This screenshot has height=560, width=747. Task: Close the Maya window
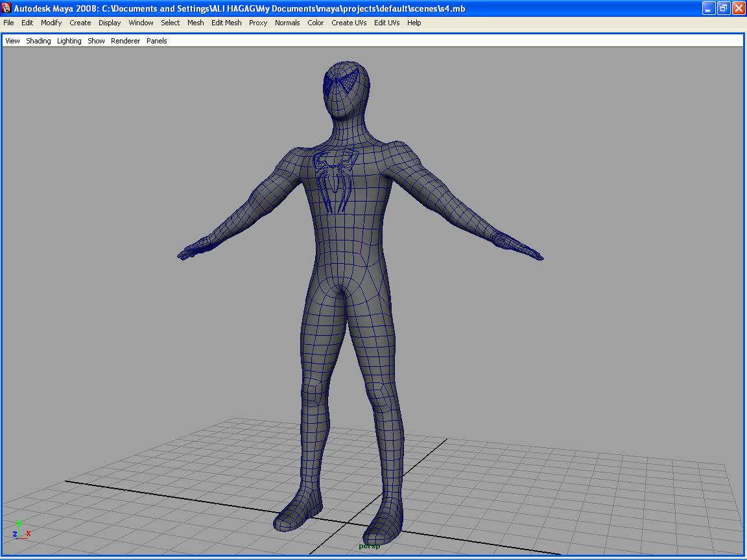(739, 8)
